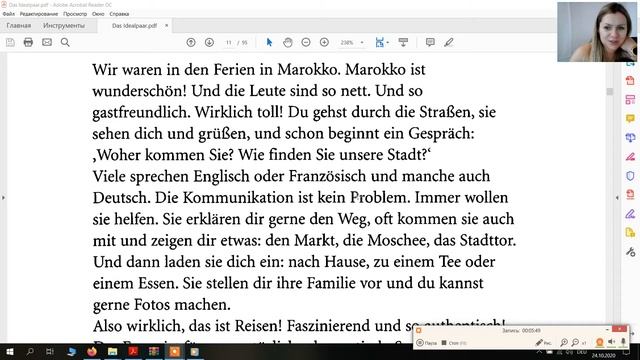Open Combine Files tool in right pane

(630, 138)
